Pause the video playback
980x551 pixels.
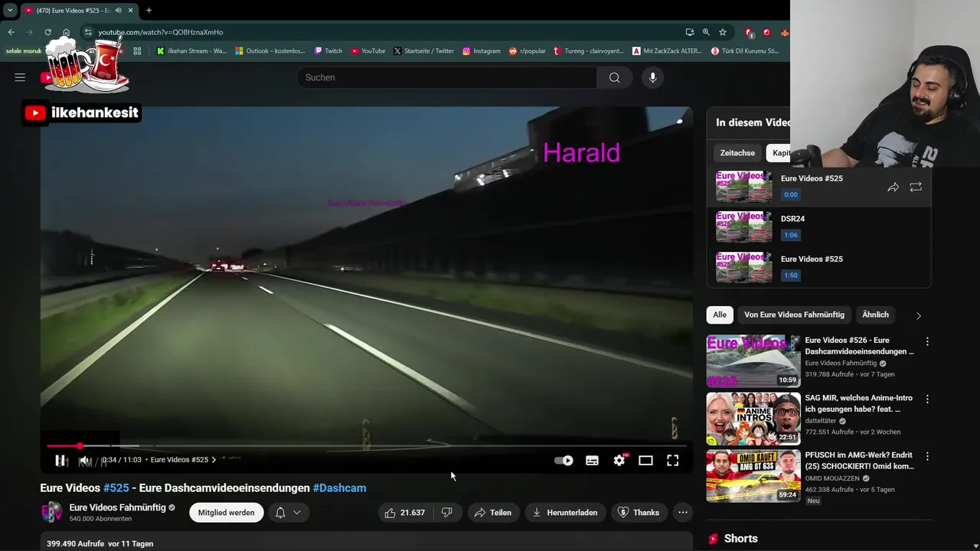[60, 460]
